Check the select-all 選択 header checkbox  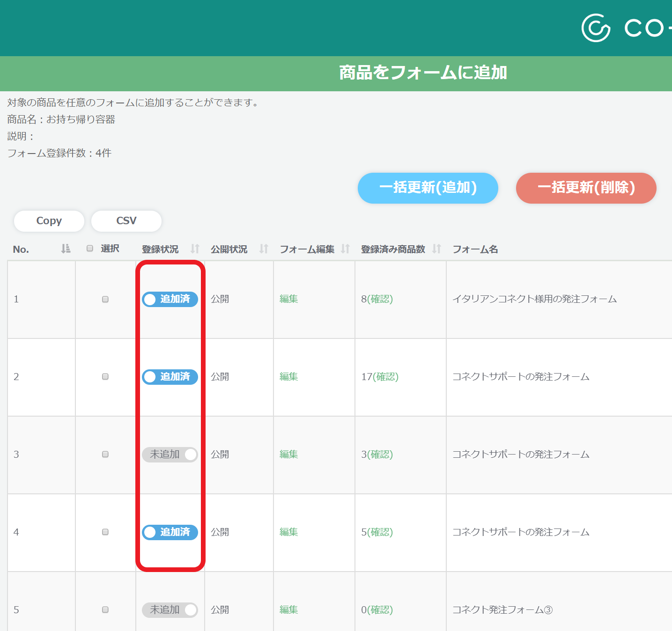pyautogui.click(x=90, y=249)
